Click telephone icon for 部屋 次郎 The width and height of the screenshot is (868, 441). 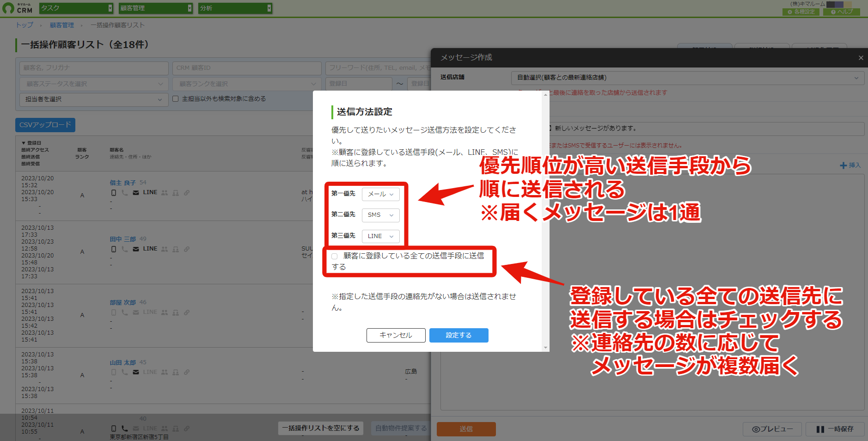tap(125, 312)
